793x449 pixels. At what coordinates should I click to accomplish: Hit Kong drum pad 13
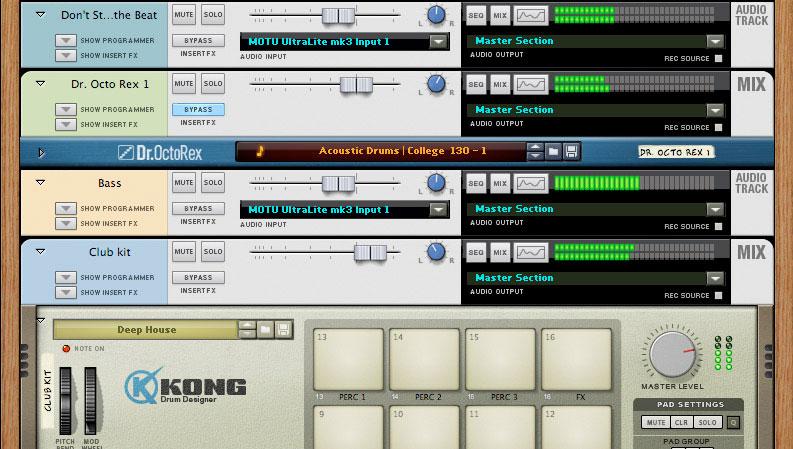click(x=348, y=360)
